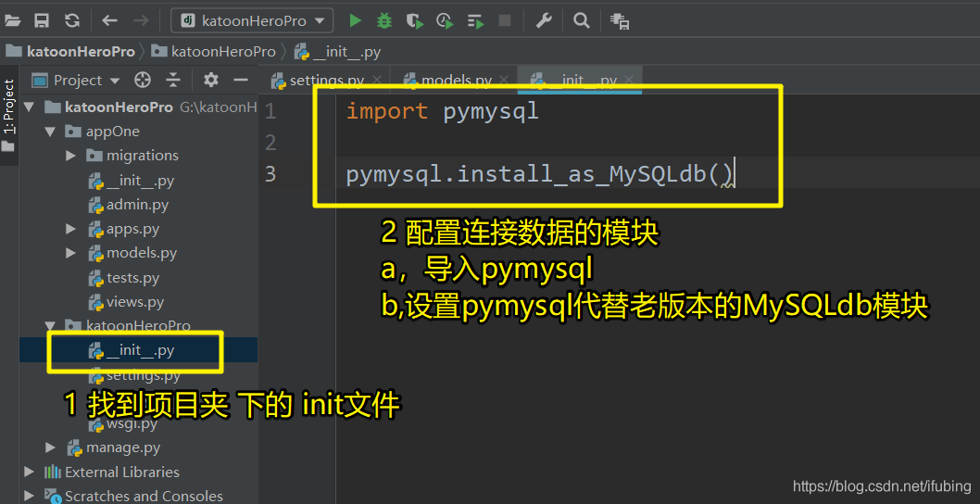Viewport: 980px width, 504px height.
Task: Click line number 1 in the gutter
Action: (x=270, y=112)
